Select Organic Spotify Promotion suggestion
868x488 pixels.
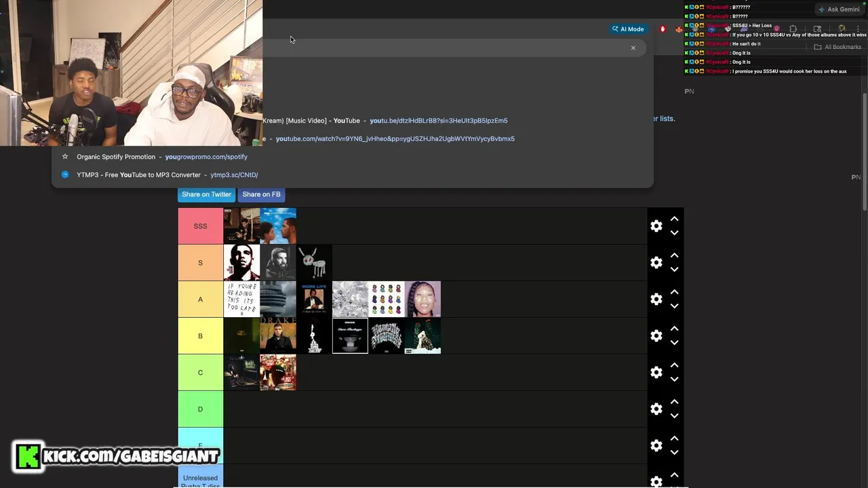pos(353,157)
